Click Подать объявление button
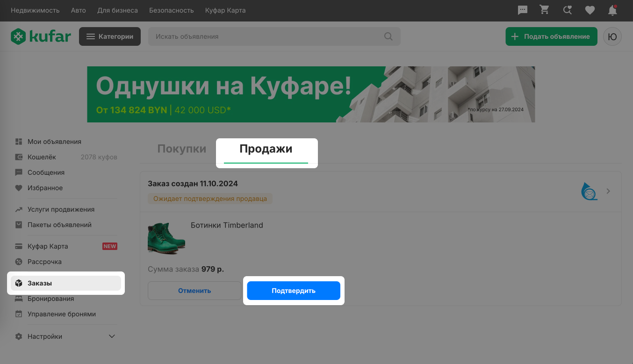The width and height of the screenshot is (633, 364). (x=551, y=36)
